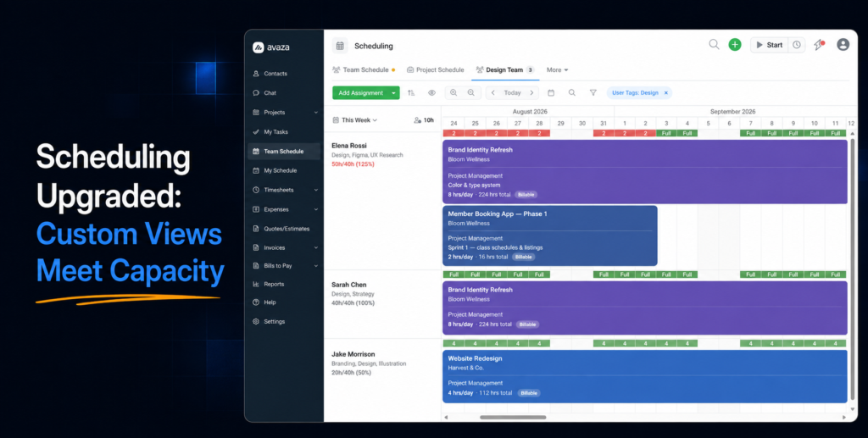Open the Website Redesign assignment
The height and width of the screenshot is (438, 868).
coord(645,376)
